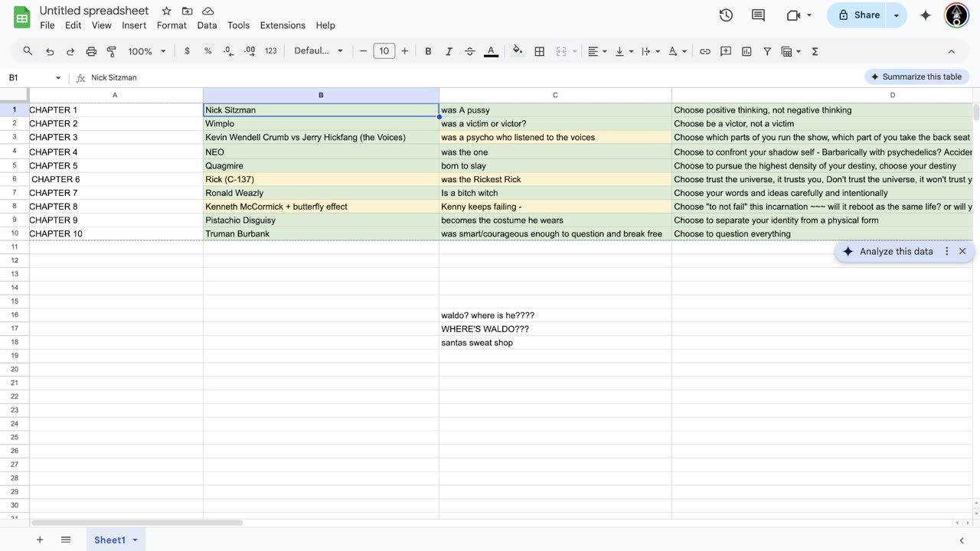Open the text rotation dropdown

point(678,51)
